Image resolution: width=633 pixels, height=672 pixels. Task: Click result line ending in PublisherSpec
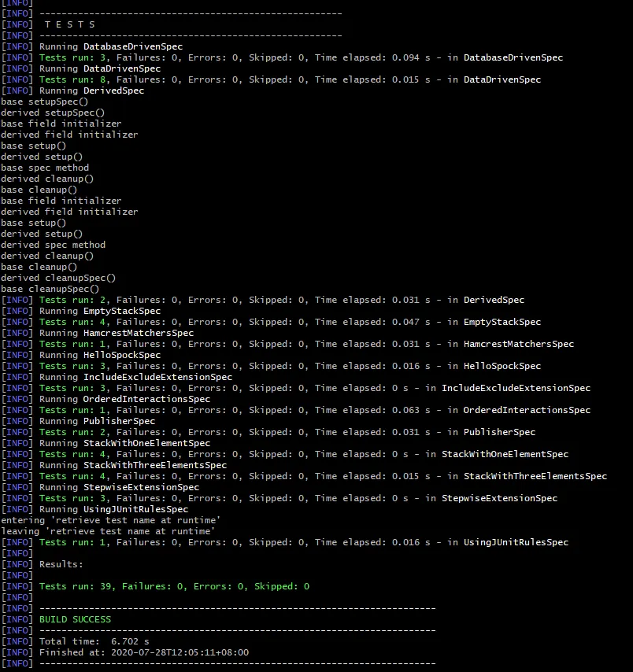coord(268,433)
